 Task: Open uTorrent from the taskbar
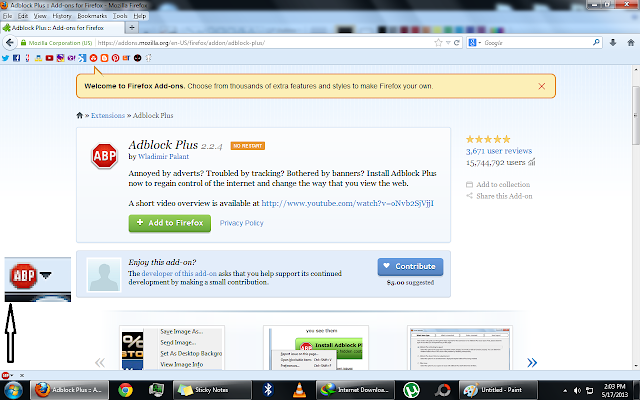pos(411,390)
